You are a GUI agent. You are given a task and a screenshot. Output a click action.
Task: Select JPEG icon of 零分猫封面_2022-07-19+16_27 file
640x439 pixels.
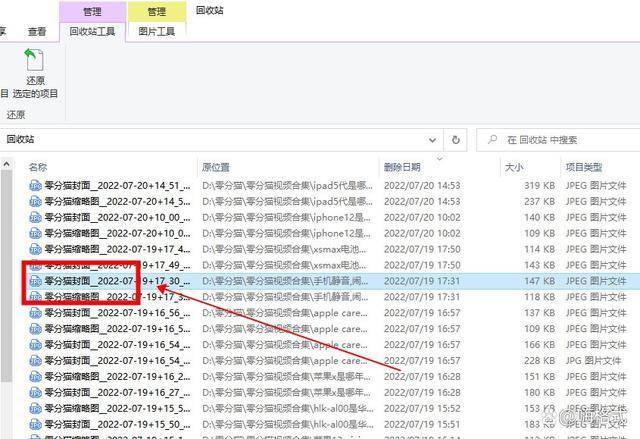click(36, 392)
